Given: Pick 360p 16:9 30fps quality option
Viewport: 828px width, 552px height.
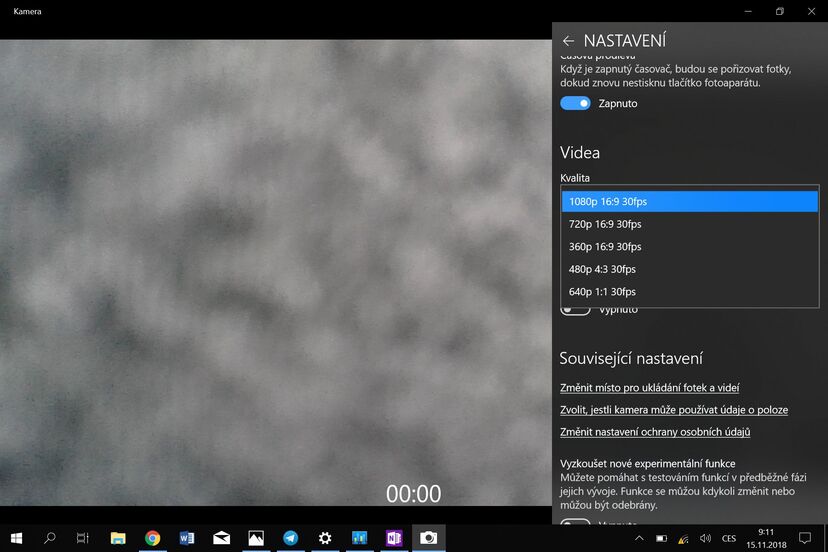Looking at the screenshot, I should (690, 247).
